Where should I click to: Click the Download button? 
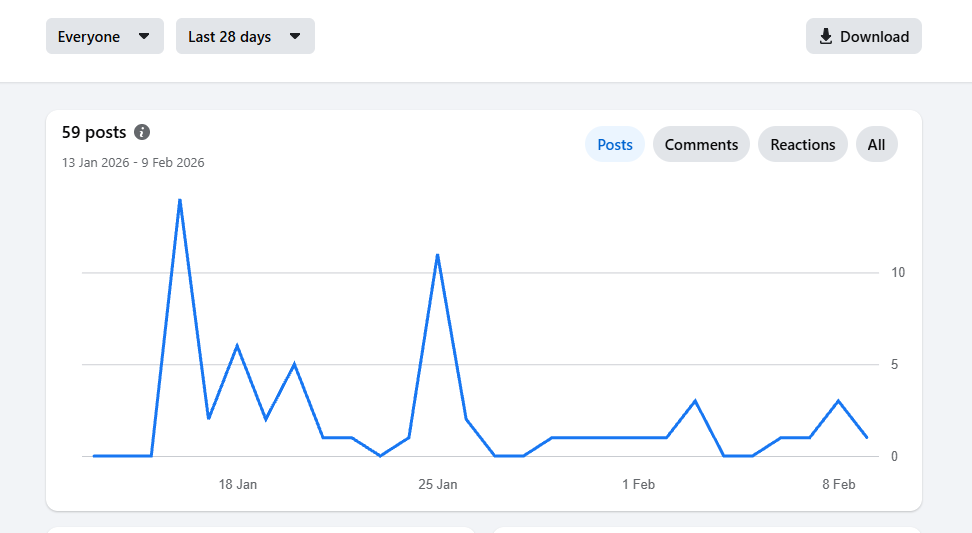863,37
